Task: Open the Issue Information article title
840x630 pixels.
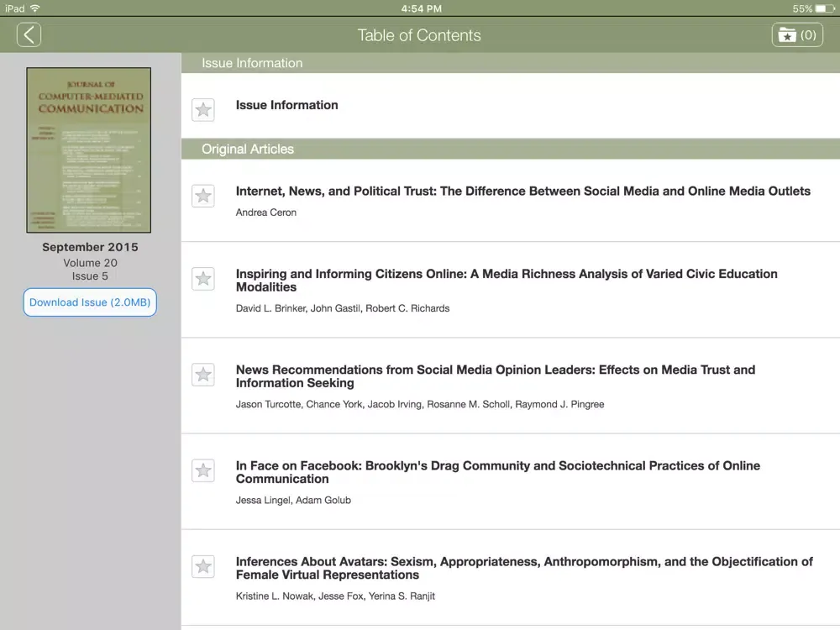Action: click(286, 105)
